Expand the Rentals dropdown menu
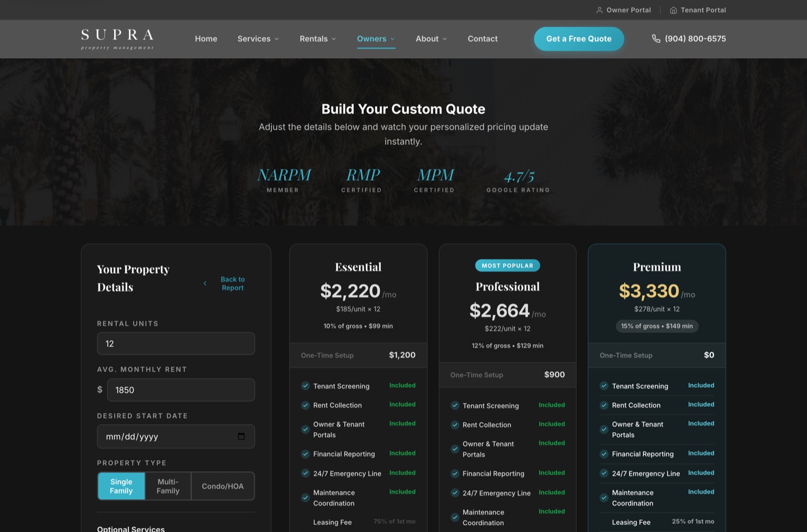807x532 pixels. click(318, 39)
